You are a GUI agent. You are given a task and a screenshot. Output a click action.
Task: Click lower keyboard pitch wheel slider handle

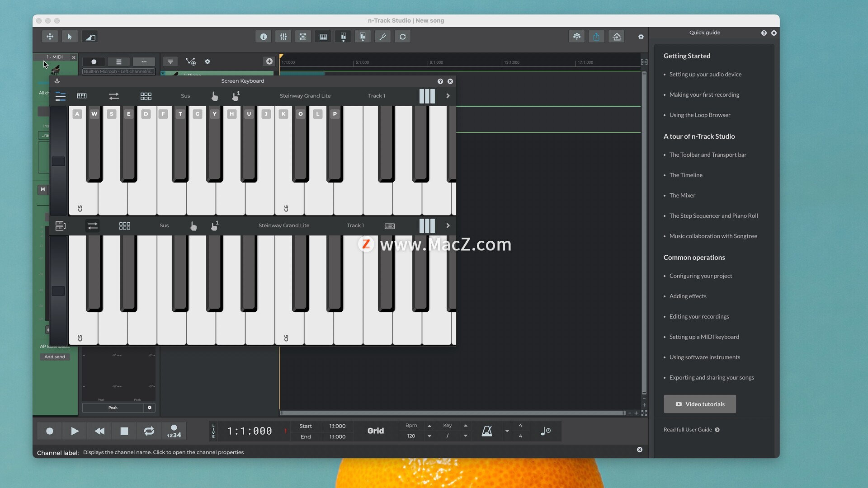[58, 291]
